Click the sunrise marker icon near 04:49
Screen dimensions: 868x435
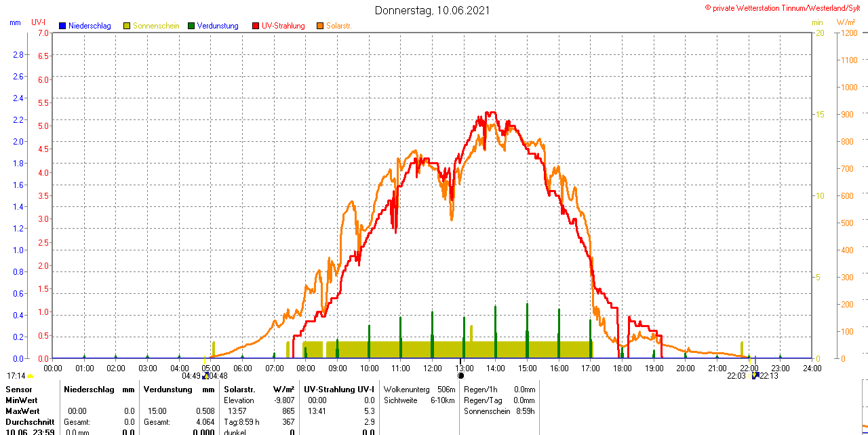(x=205, y=375)
